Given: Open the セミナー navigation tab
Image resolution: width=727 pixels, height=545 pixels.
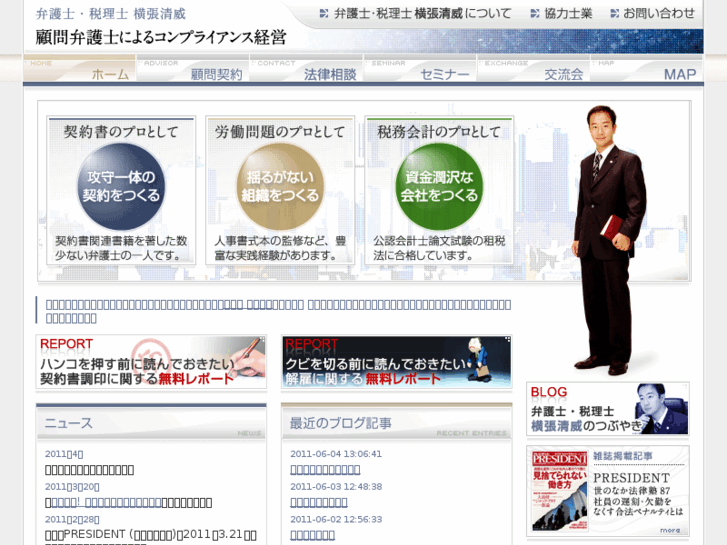Looking at the screenshot, I should 420,68.
